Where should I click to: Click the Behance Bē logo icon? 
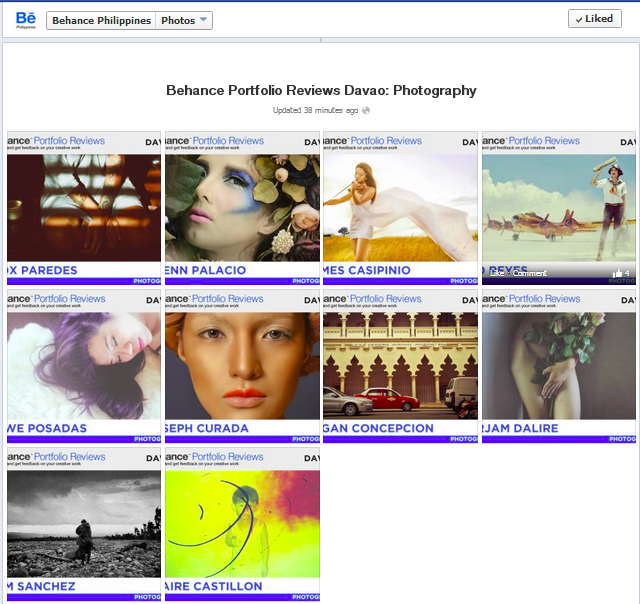[x=25, y=19]
